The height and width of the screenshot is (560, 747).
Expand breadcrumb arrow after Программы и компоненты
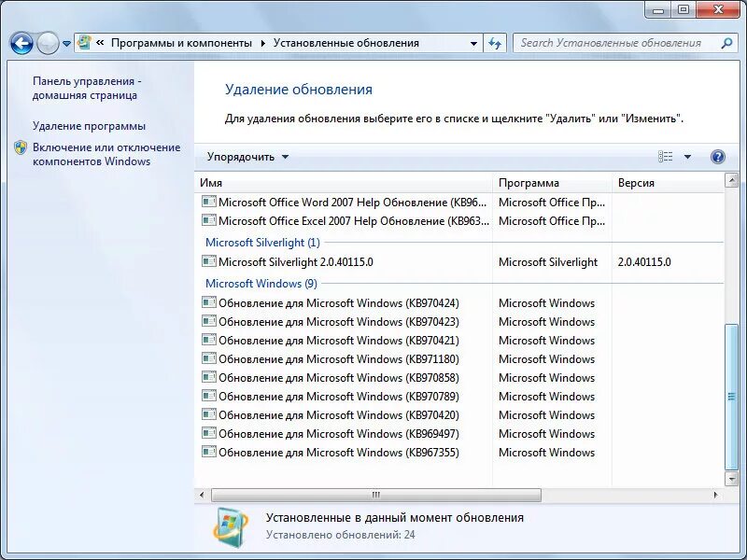(x=263, y=43)
